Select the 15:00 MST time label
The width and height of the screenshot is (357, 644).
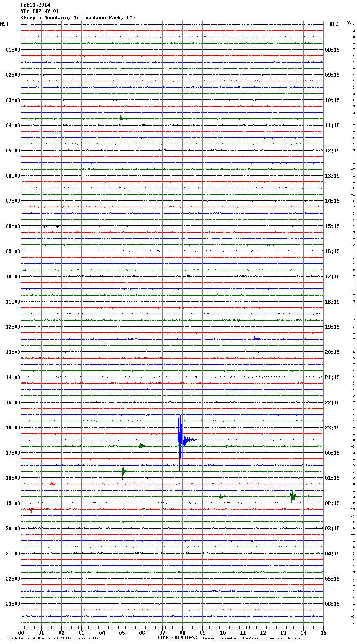[x=13, y=403]
